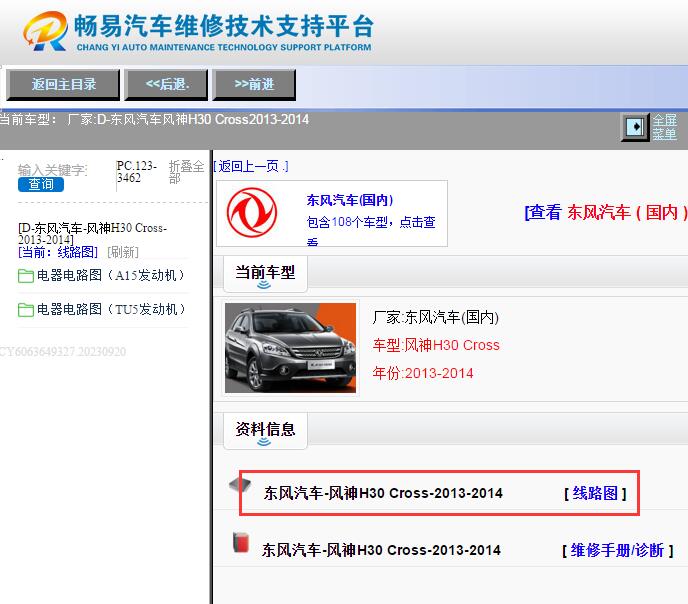
Task: Open the 电器电路图（A15发动机）folder icon
Action: [26, 276]
